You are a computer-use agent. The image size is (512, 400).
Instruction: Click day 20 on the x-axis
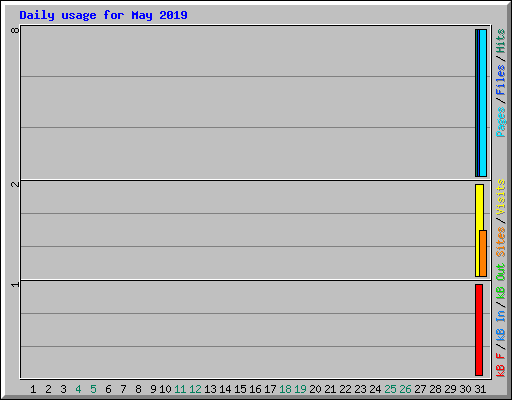coord(315,389)
